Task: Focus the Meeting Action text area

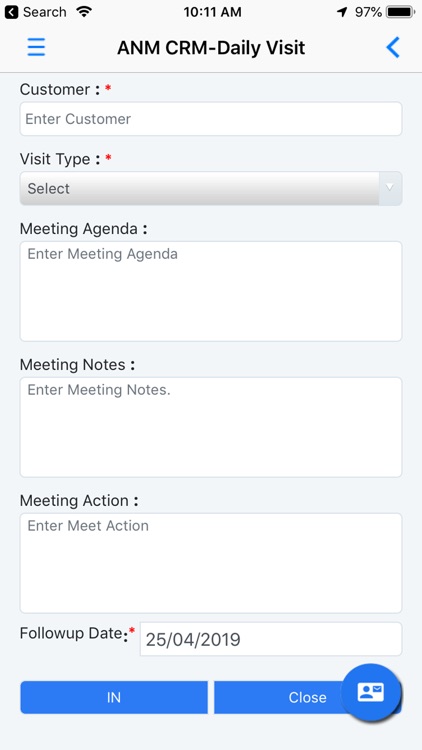Action: (211, 563)
